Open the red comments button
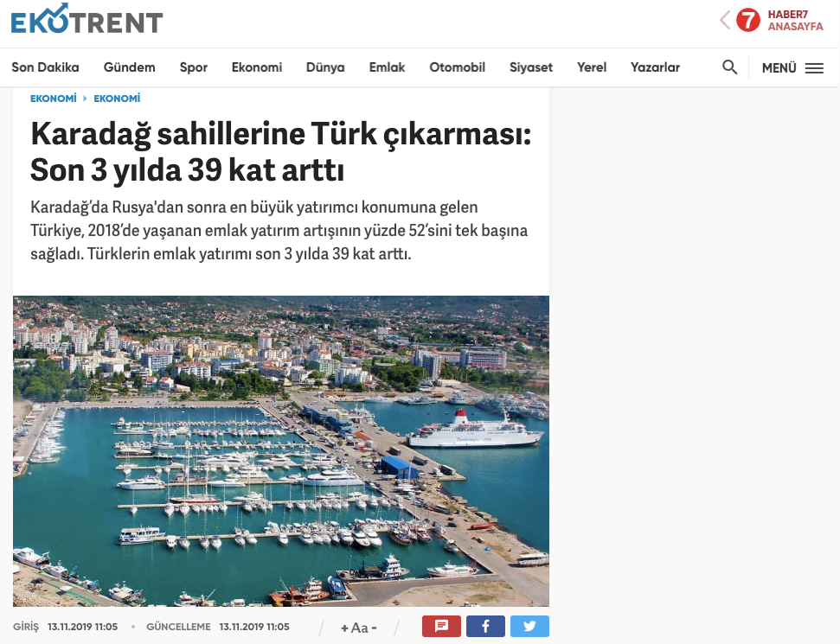This screenshot has height=644, width=840. tap(441, 627)
